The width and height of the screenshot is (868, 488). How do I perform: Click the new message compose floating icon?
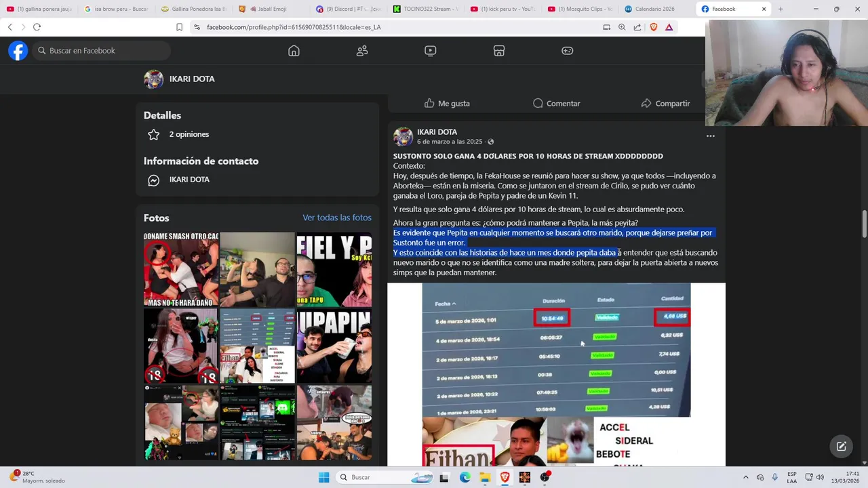point(841,446)
